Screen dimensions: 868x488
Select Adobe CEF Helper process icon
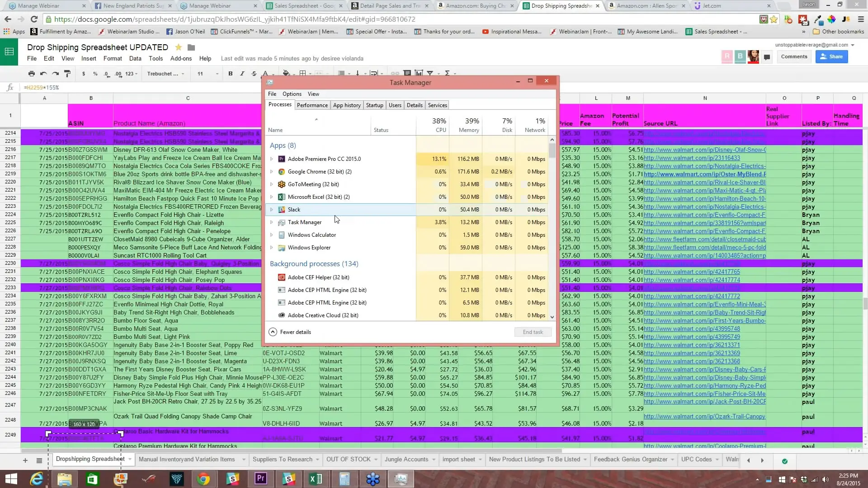pos(282,277)
